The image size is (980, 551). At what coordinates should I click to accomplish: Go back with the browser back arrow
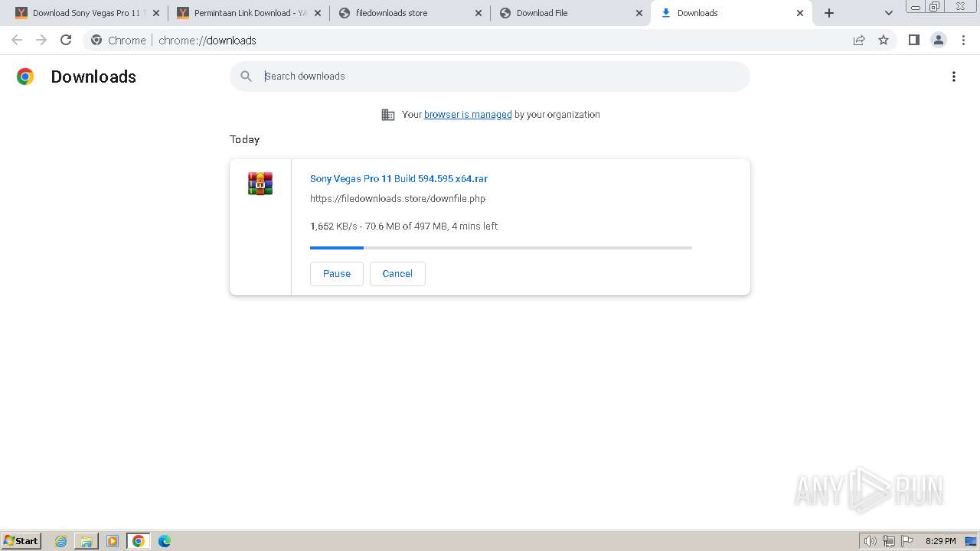(x=17, y=40)
